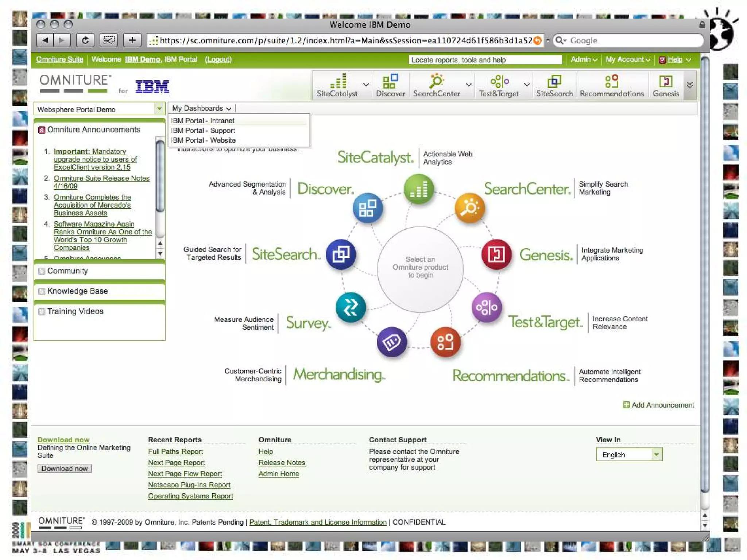The height and width of the screenshot is (560, 747).
Task: Open the Netscape Plug-Ins Report link
Action: pyautogui.click(x=189, y=485)
